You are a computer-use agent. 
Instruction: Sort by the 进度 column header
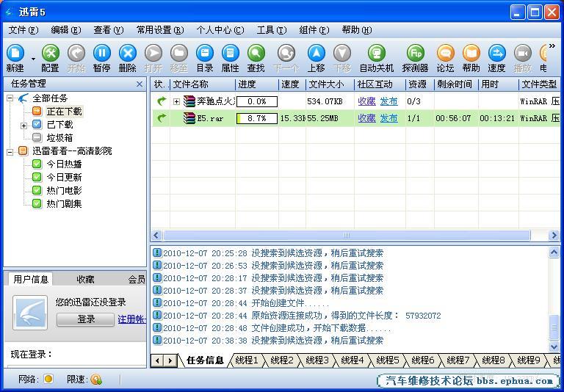click(257, 84)
